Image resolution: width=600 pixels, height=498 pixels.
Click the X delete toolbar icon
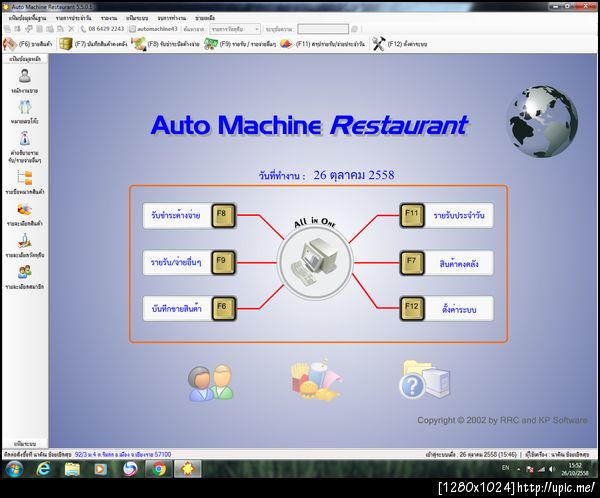(x=71, y=29)
